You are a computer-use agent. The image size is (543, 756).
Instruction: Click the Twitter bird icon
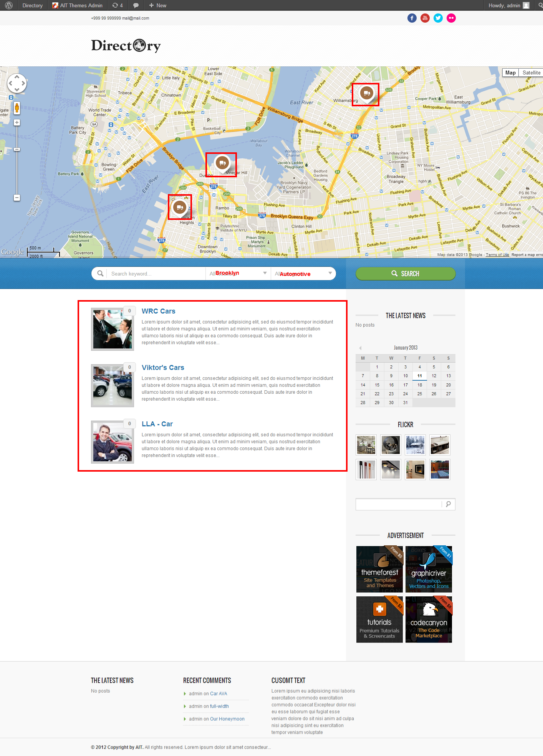[438, 18]
